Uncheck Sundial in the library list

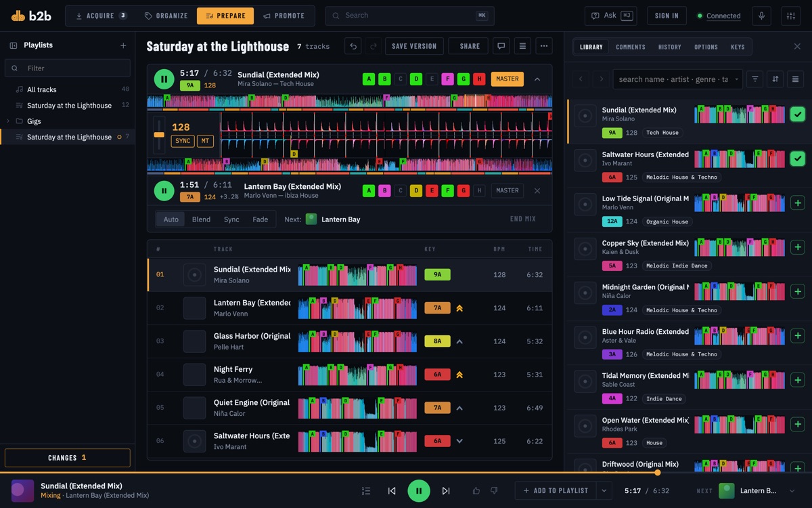click(797, 114)
